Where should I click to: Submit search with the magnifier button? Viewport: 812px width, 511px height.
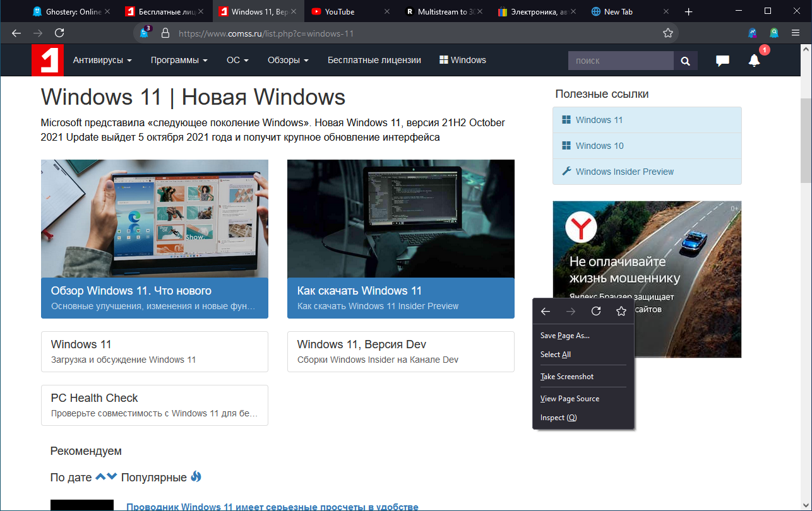tap(686, 61)
